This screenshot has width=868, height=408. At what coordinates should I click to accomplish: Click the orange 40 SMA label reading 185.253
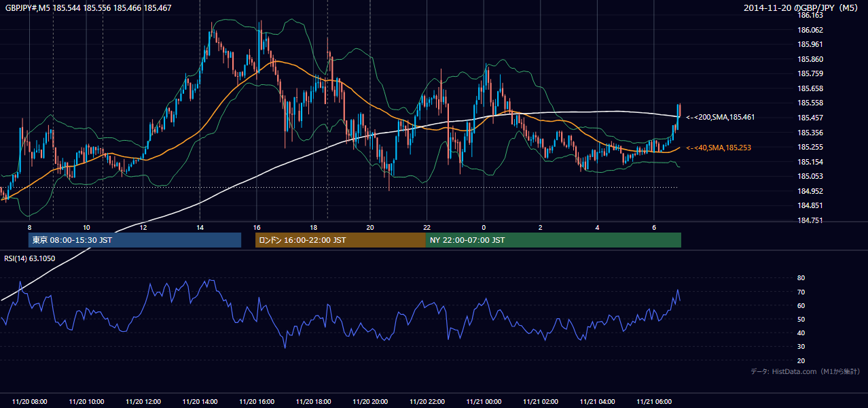tap(718, 148)
